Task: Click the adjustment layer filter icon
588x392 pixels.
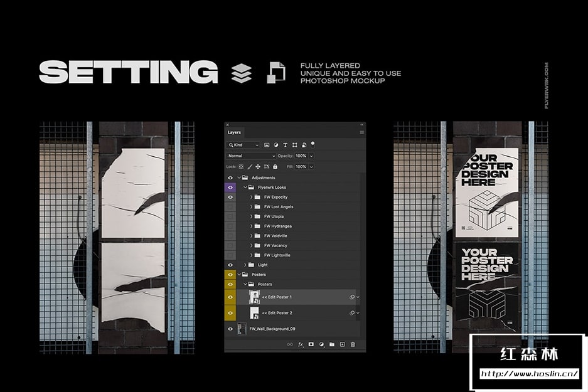Action: 276,145
